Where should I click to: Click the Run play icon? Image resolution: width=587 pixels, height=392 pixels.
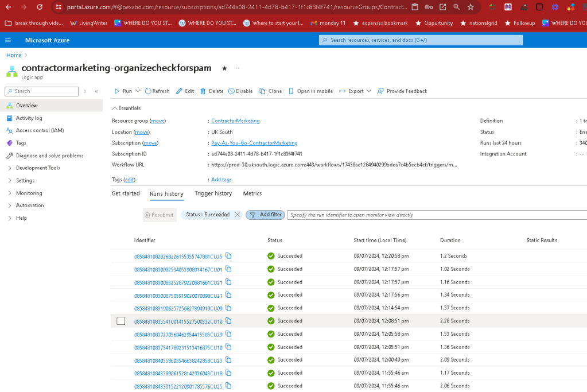tap(117, 91)
